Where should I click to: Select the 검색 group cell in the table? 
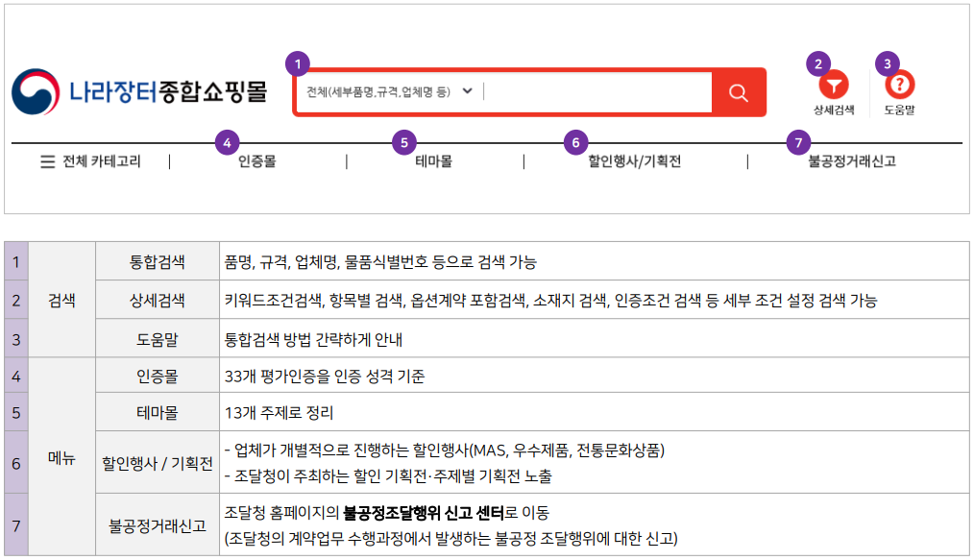click(x=61, y=300)
